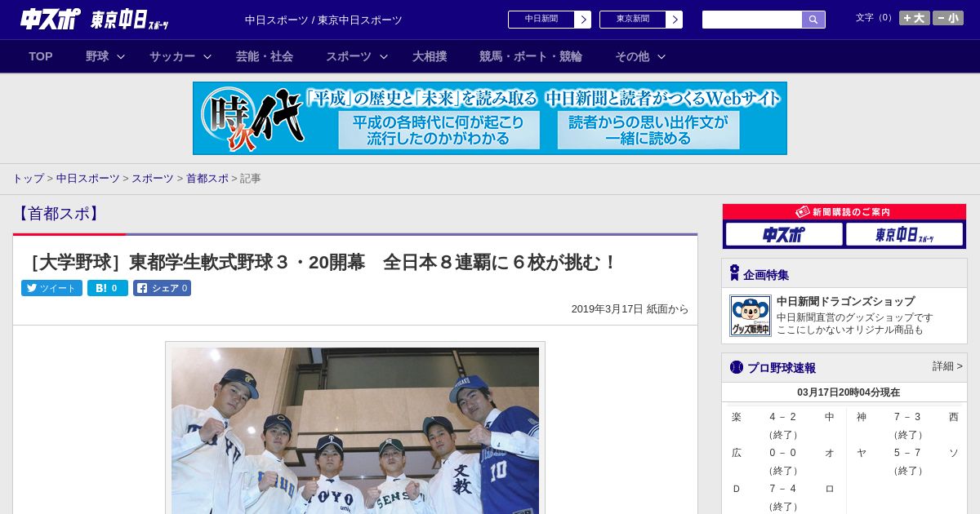Bookmark article with Hatena B! button
The image size is (980, 514).
pos(108,288)
